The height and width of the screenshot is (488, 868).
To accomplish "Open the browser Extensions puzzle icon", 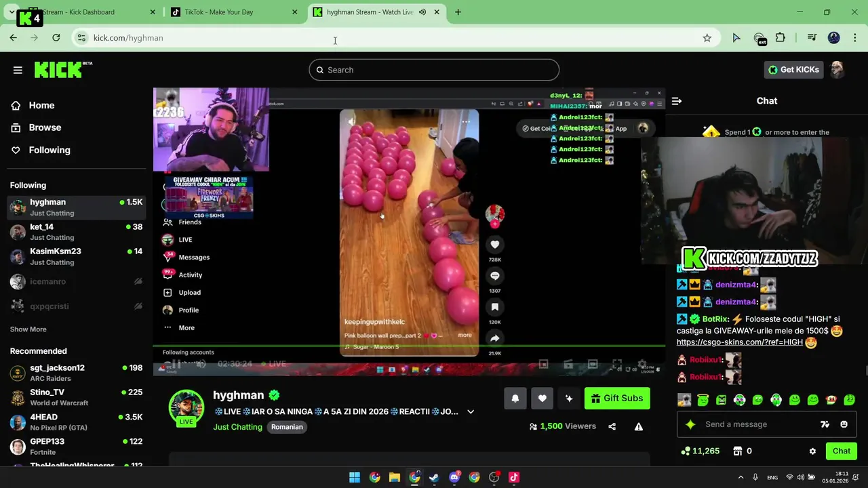I will point(781,38).
